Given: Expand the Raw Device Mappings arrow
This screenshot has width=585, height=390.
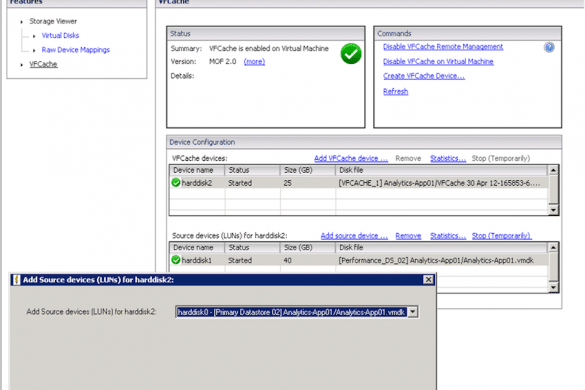Looking at the screenshot, I should pyautogui.click(x=34, y=50).
